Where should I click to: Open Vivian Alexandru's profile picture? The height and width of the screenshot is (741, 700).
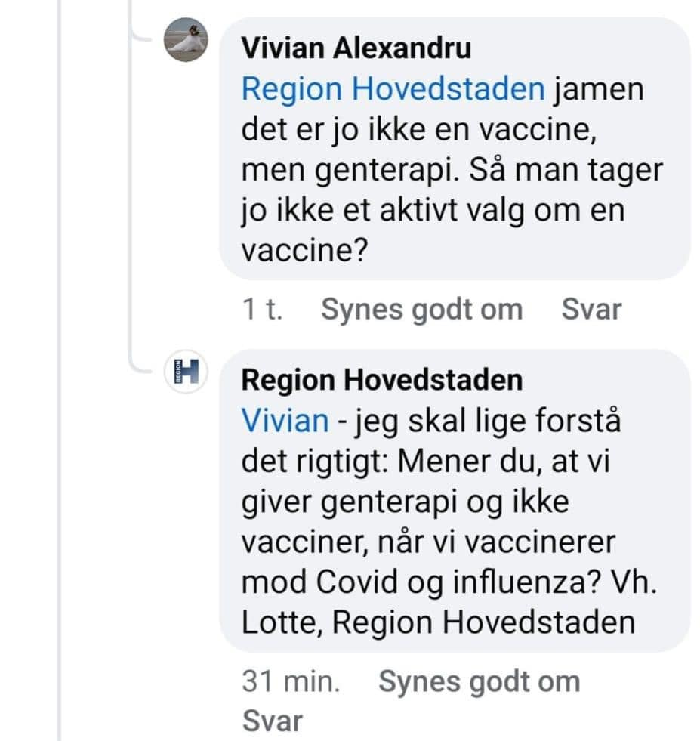pyautogui.click(x=186, y=40)
